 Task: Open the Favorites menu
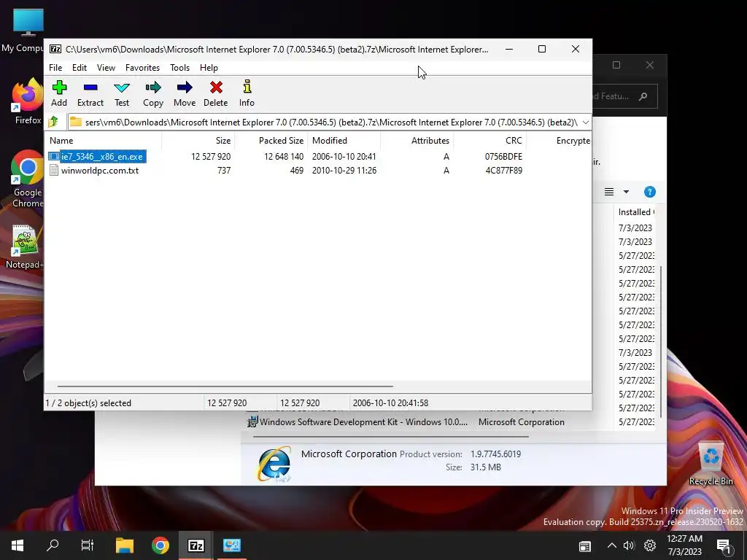[142, 68]
